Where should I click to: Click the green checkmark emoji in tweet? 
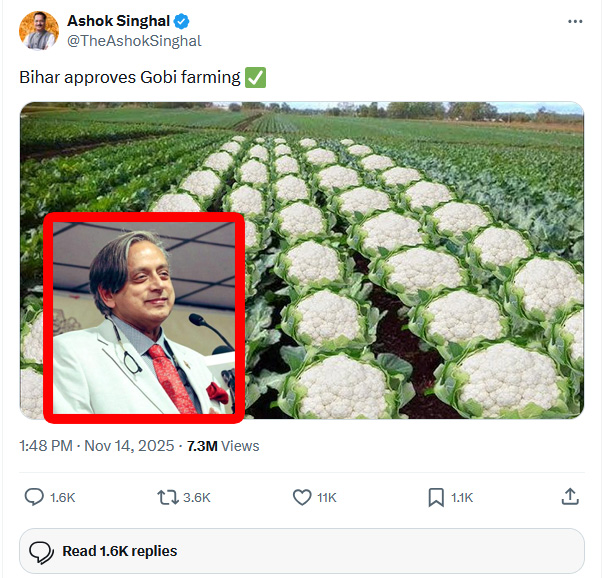255,77
